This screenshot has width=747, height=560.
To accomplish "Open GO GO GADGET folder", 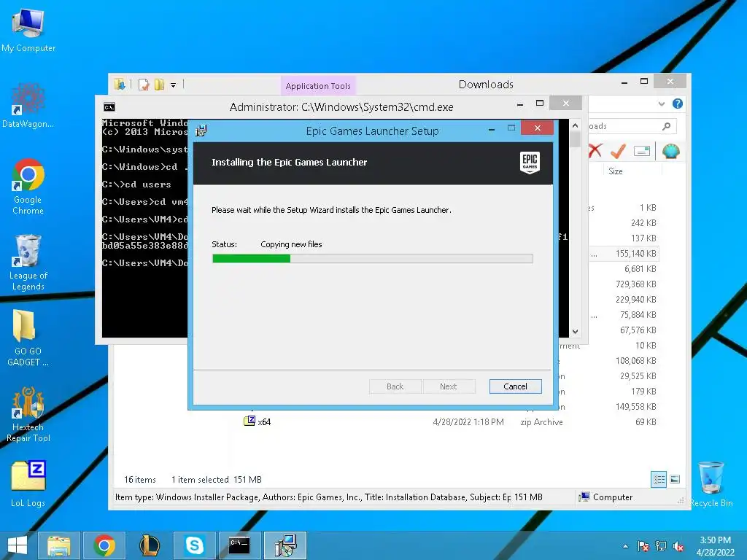I will coord(28,338).
